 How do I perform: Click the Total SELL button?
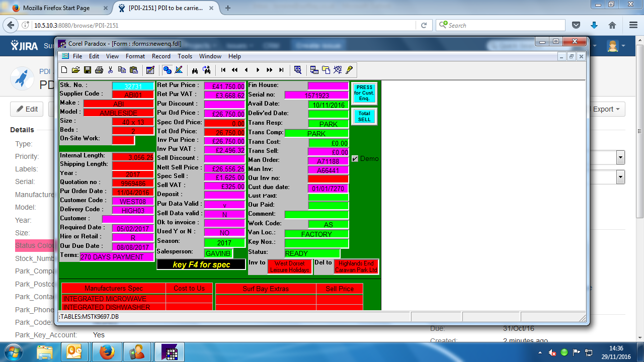[364, 116]
